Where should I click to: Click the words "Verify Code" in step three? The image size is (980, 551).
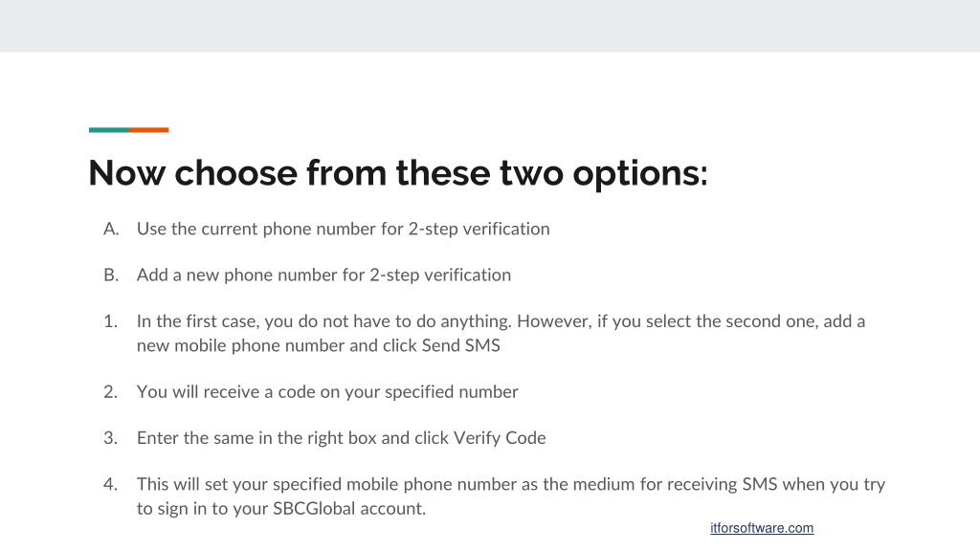coord(500,438)
